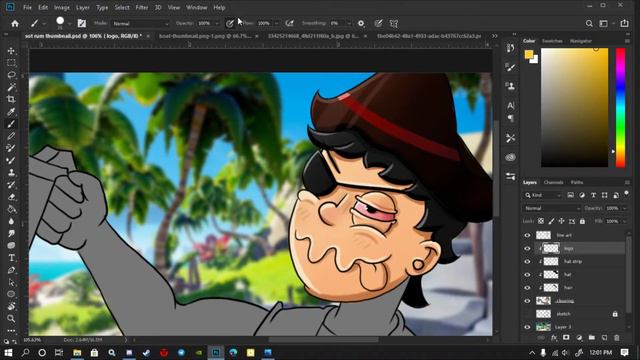Select the Path Selection tool
This screenshot has height=360, width=640.
click(11, 282)
